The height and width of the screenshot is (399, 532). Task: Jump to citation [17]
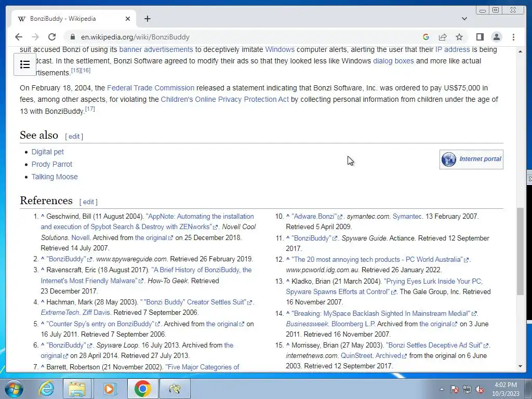(x=90, y=109)
